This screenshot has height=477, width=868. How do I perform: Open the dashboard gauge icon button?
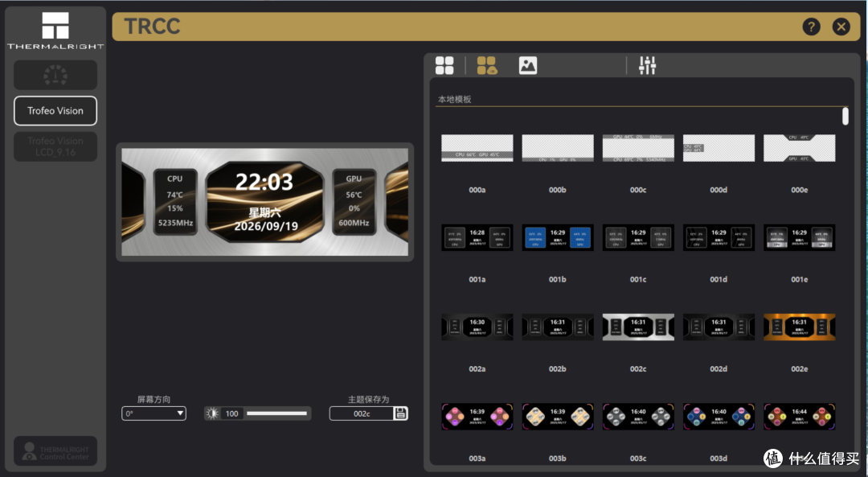tap(55, 76)
